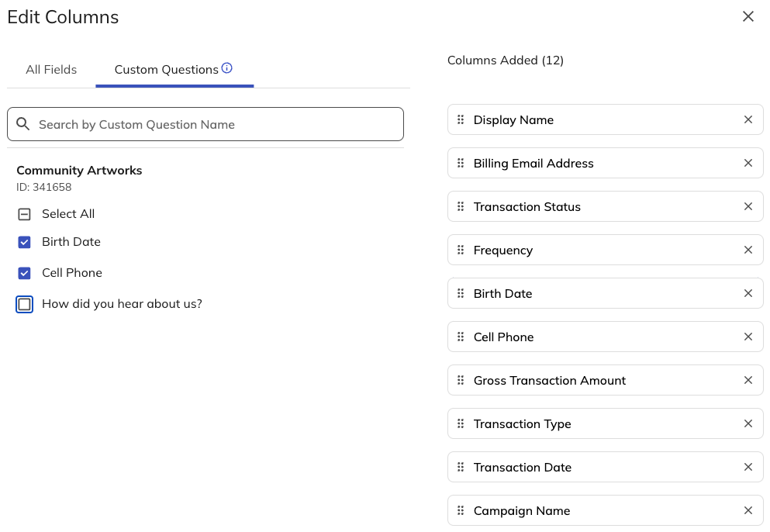Switch to the All Fields tab
This screenshot has height=532, width=770.
click(51, 70)
